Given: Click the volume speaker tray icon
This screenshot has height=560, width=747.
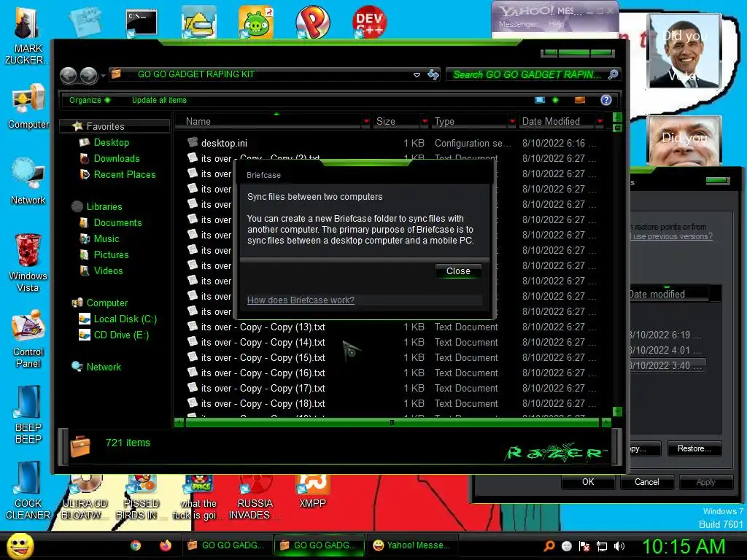Looking at the screenshot, I should click(619, 546).
